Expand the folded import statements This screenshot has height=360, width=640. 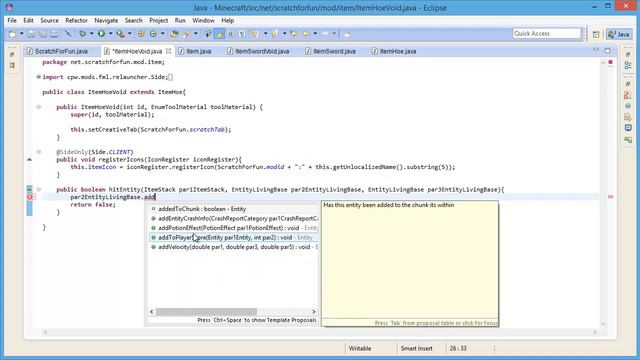[38, 77]
